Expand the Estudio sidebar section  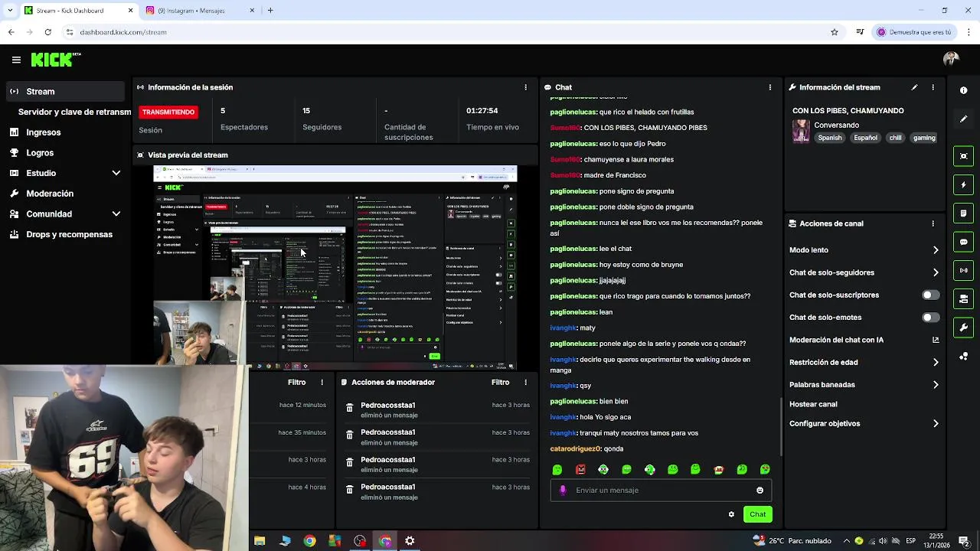(116, 173)
